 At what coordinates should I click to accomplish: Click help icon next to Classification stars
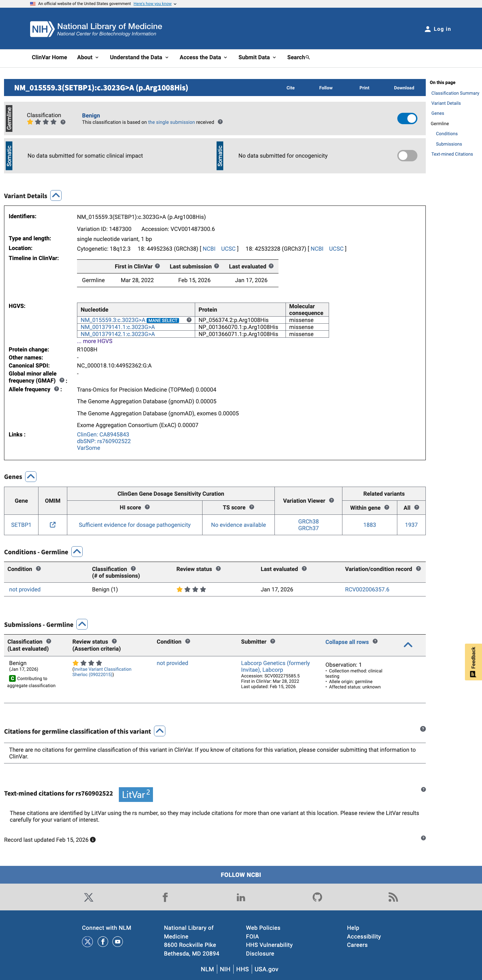click(x=63, y=122)
